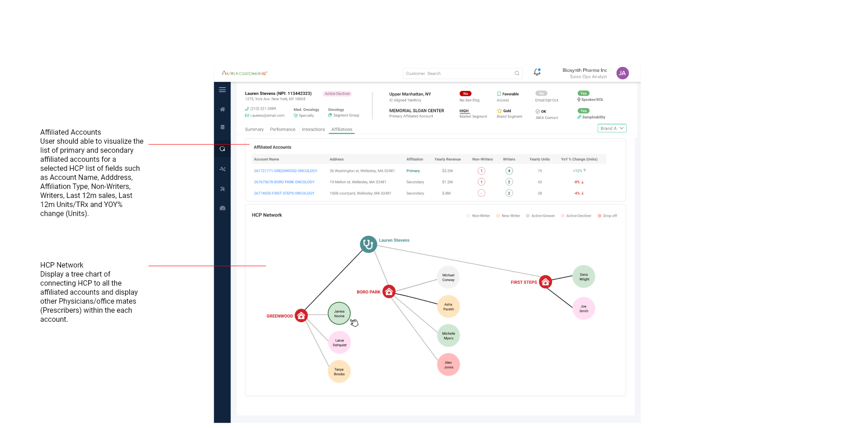The width and height of the screenshot is (868, 428).
Task: Open the dashboard gauge icon in sidebar
Action: (x=222, y=208)
